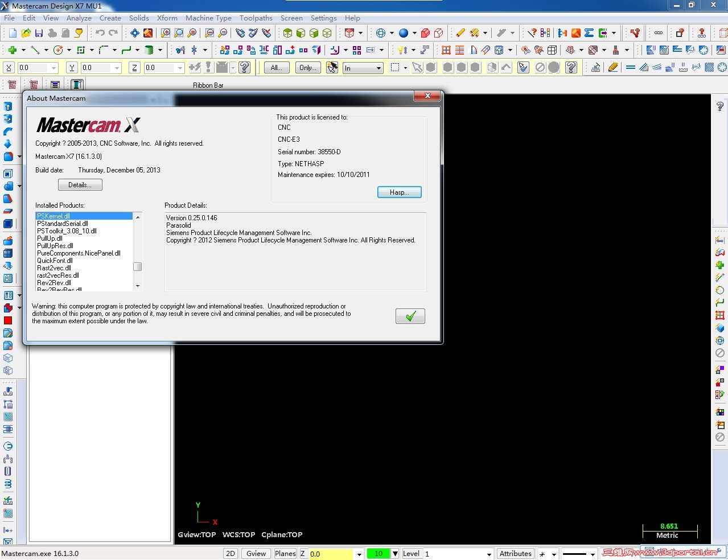Click the Details... button in About dialog
Screen dimensions: 728x560
(x=80, y=185)
